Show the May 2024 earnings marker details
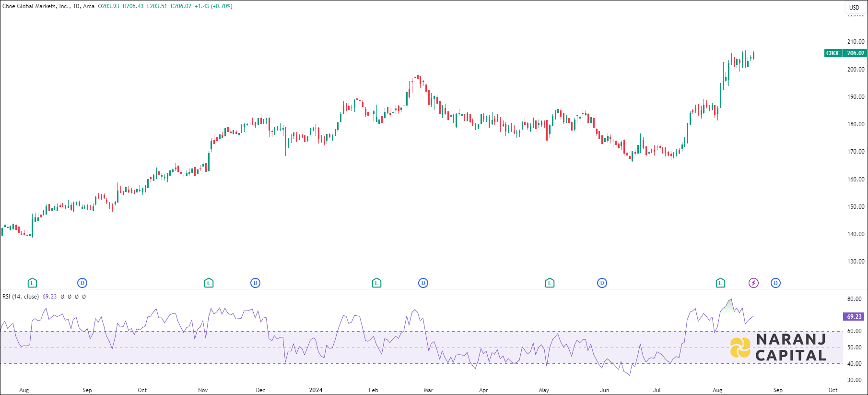The width and height of the screenshot is (868, 395). coord(550,283)
